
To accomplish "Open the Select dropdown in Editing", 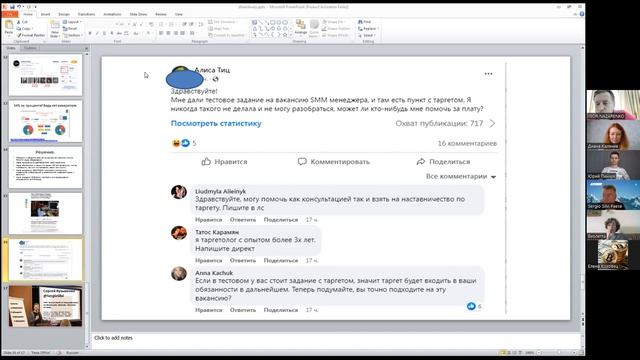I will coord(367,35).
